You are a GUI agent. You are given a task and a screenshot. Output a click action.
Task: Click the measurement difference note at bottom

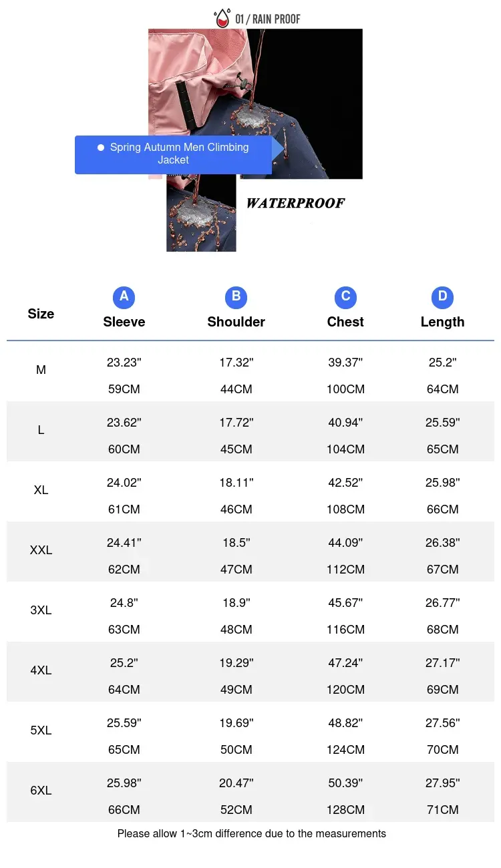[x=252, y=833]
